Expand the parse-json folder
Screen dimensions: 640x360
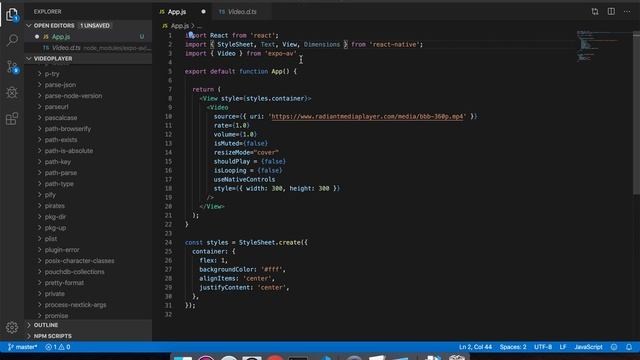click(88, 85)
